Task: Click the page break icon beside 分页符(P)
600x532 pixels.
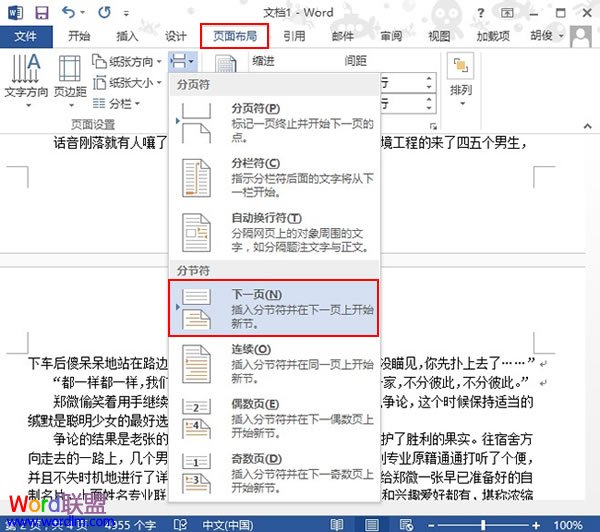Action: [196, 123]
